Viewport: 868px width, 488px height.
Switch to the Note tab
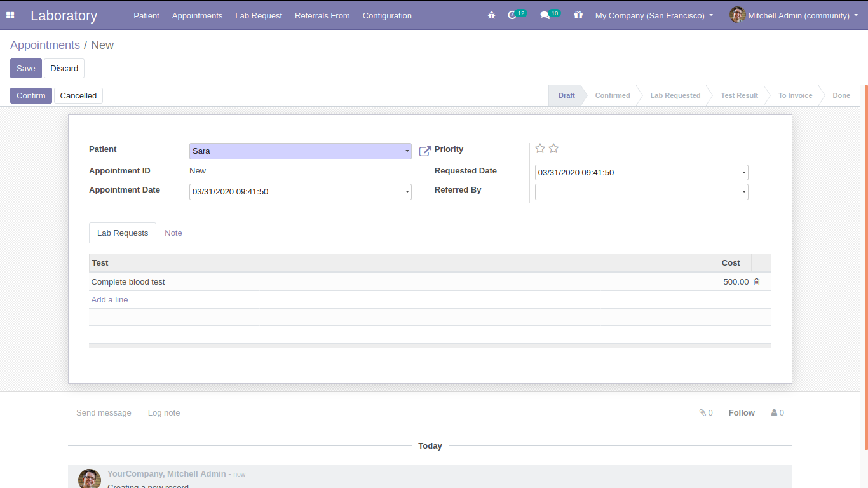tap(173, 233)
